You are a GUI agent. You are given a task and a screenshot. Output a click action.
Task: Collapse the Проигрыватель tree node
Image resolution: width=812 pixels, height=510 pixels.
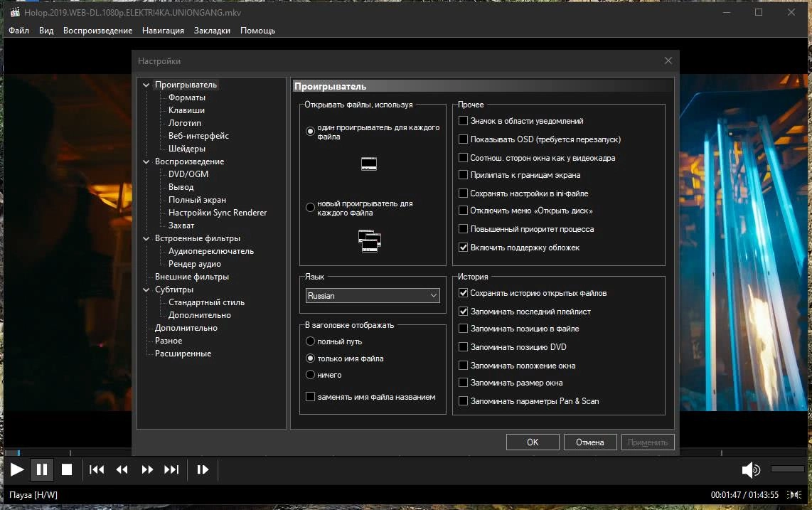coord(146,85)
